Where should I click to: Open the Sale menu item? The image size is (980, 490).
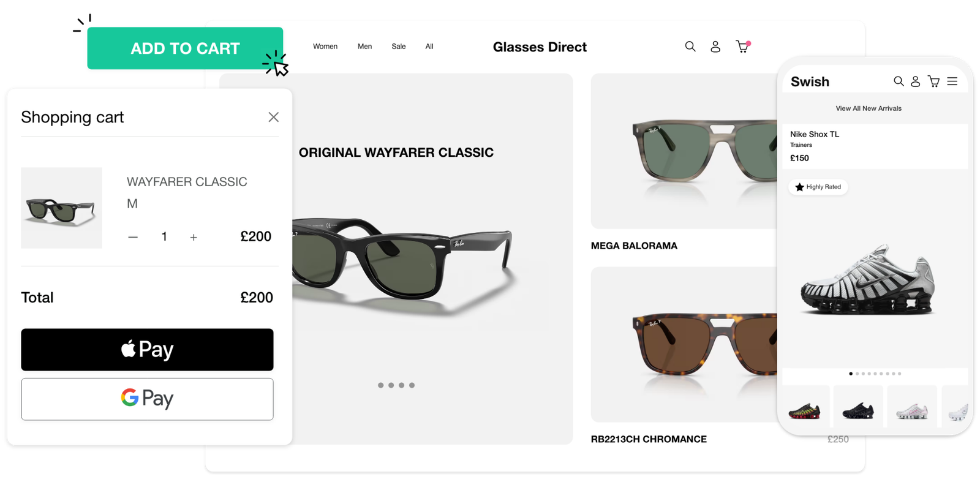click(399, 47)
